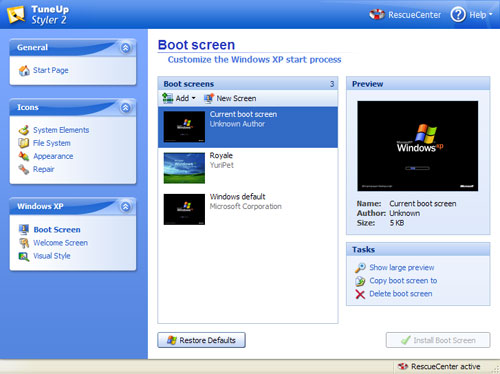Click the 'Boot screen' page heading
The width and height of the screenshot is (500, 374).
click(x=196, y=45)
